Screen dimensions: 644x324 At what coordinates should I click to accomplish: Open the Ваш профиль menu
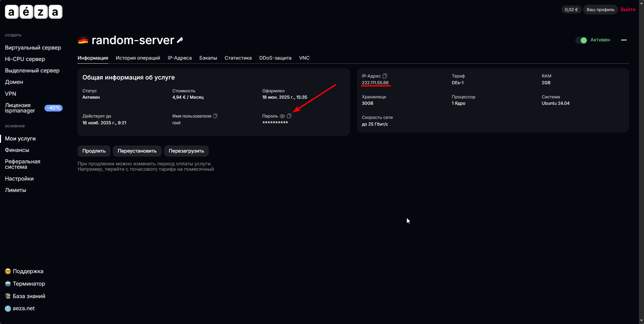(x=600, y=10)
